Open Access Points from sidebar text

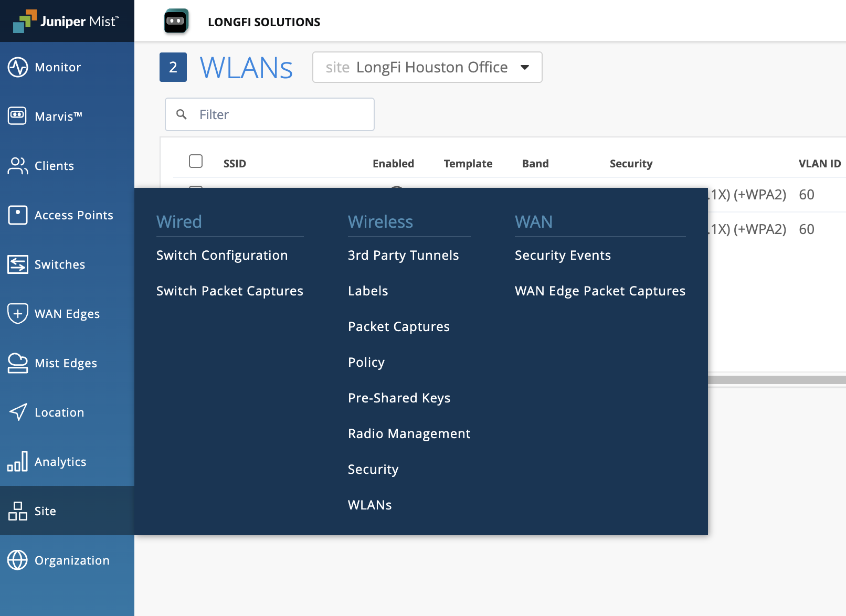tap(74, 215)
